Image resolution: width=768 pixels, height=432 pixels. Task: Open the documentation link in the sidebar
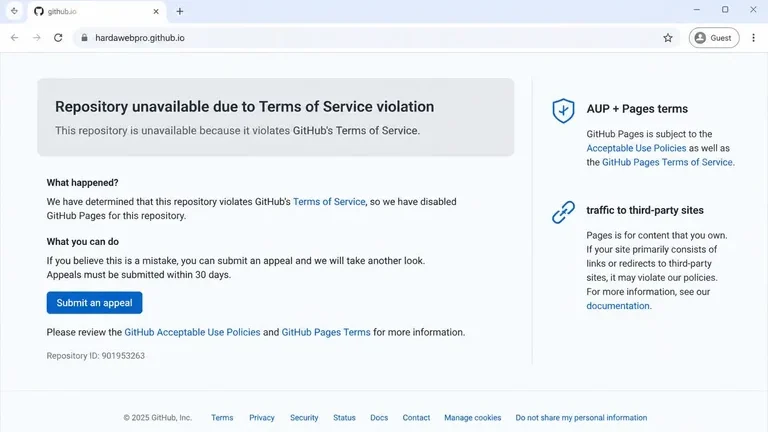pyautogui.click(x=618, y=306)
